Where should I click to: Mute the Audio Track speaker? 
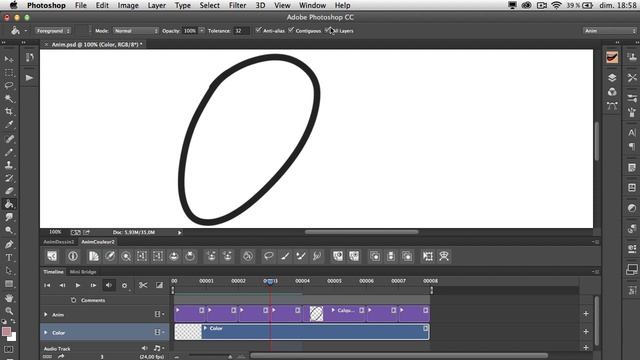tap(144, 348)
